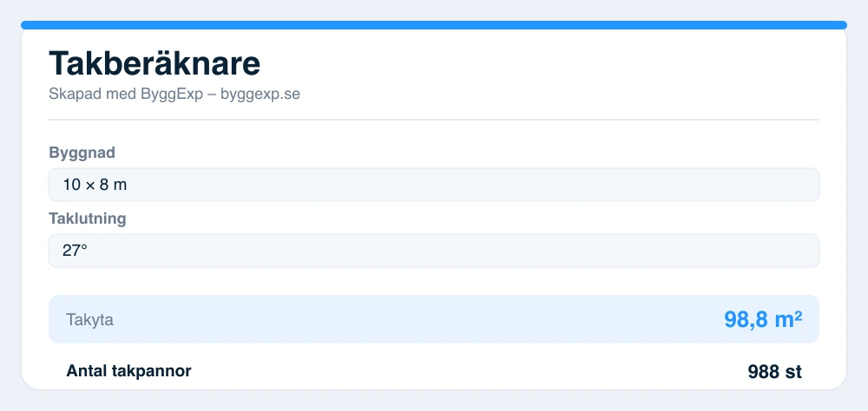
Task: Select the Antal takpannor label
Action: 128,370
